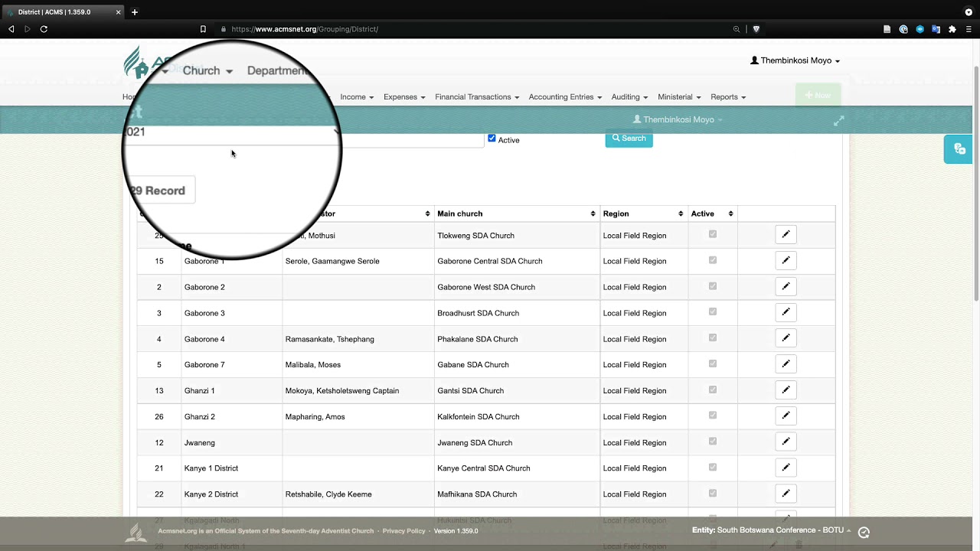Toggle fullscreen with the expand arrows icon
The width and height of the screenshot is (980, 551).
pos(839,121)
